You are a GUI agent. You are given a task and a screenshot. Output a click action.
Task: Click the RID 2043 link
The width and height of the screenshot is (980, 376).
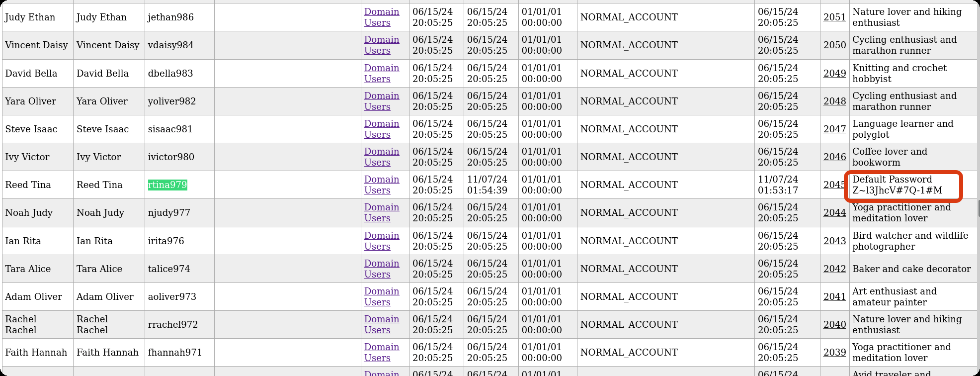tap(834, 241)
